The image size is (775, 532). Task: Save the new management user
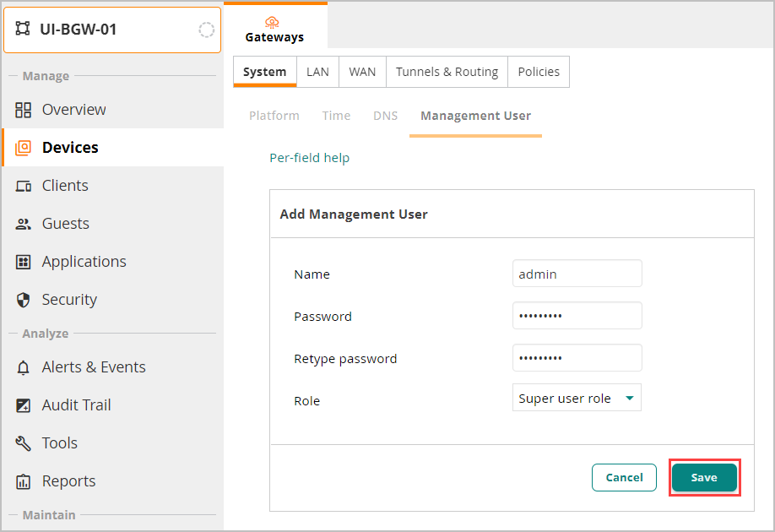pos(704,478)
